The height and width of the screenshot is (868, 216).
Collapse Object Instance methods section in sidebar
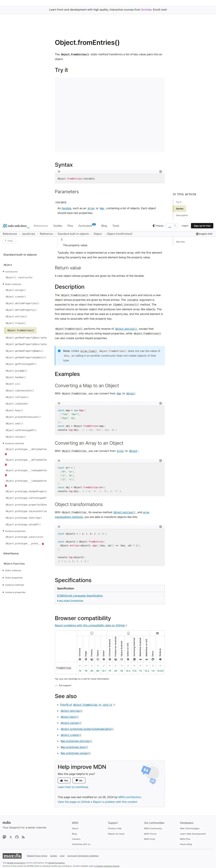click(13, 443)
